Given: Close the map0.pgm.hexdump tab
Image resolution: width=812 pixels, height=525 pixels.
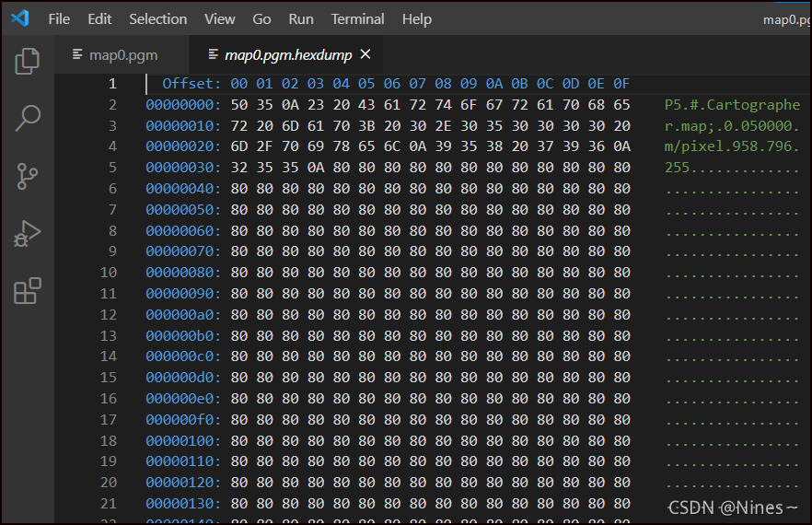Looking at the screenshot, I should coord(365,54).
